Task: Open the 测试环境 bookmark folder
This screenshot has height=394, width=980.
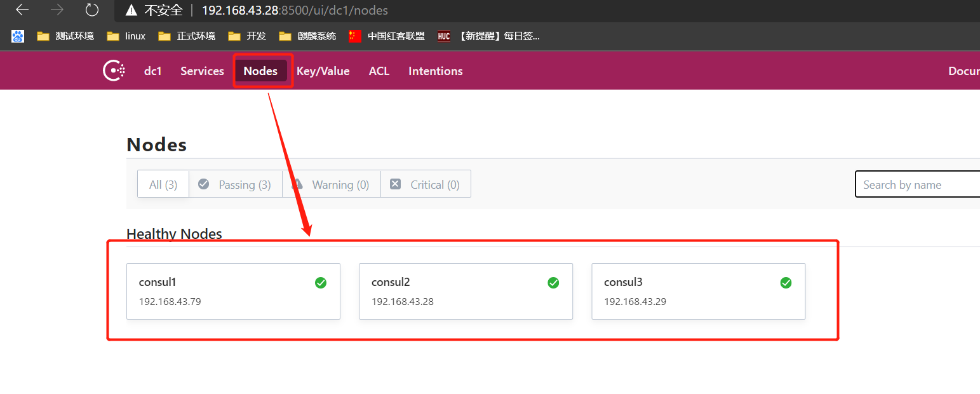Action: [x=65, y=36]
